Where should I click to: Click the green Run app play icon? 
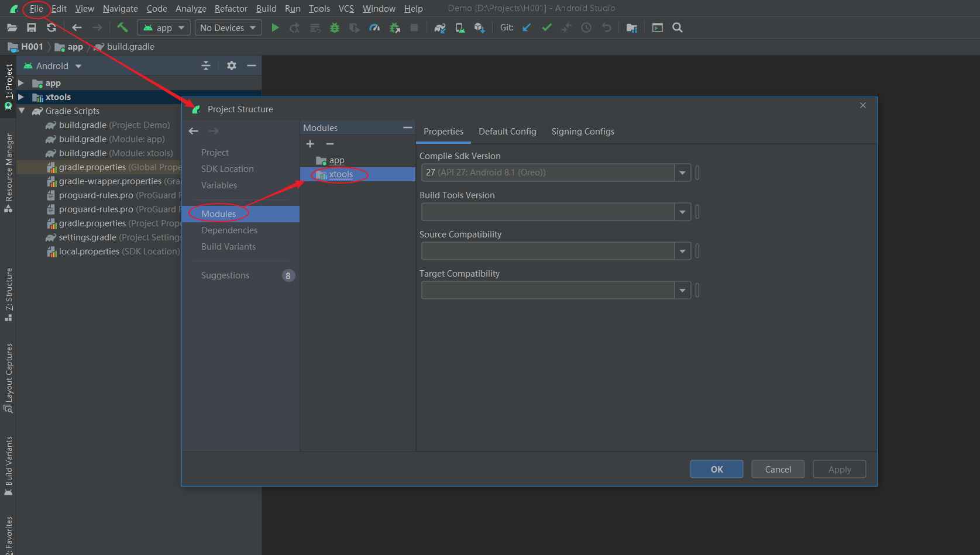[x=275, y=27]
